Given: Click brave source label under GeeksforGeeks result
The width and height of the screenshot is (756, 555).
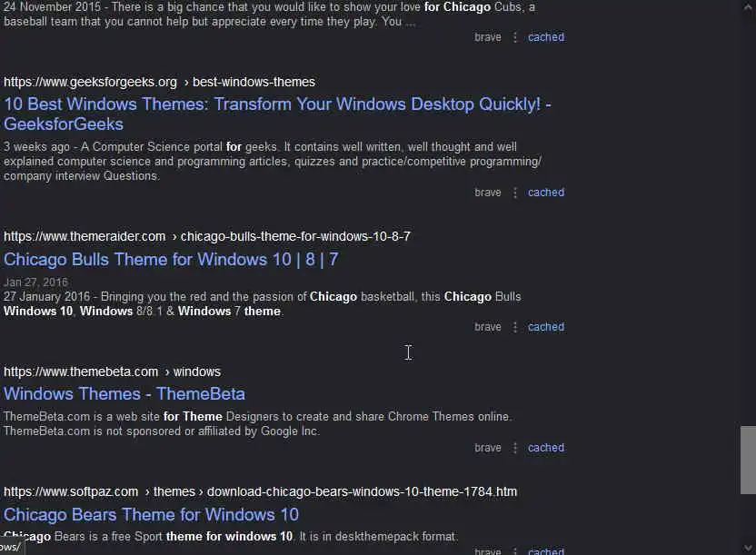Looking at the screenshot, I should click(487, 193).
